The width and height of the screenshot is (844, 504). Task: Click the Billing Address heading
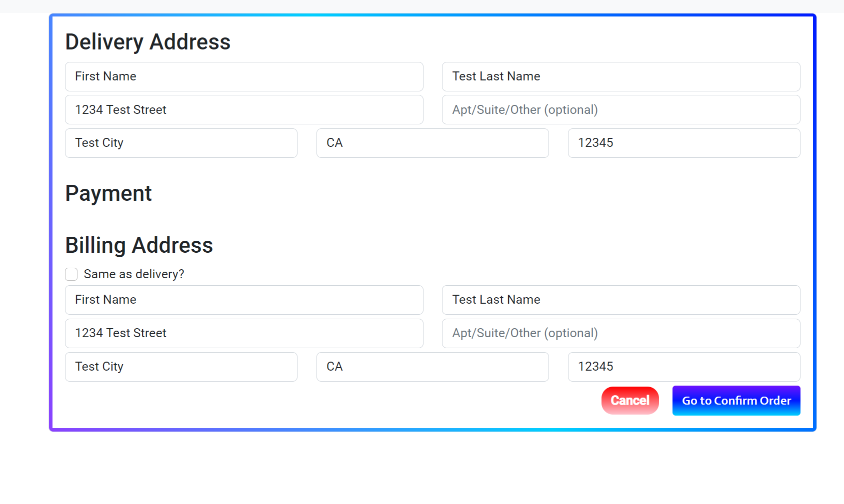(x=139, y=245)
